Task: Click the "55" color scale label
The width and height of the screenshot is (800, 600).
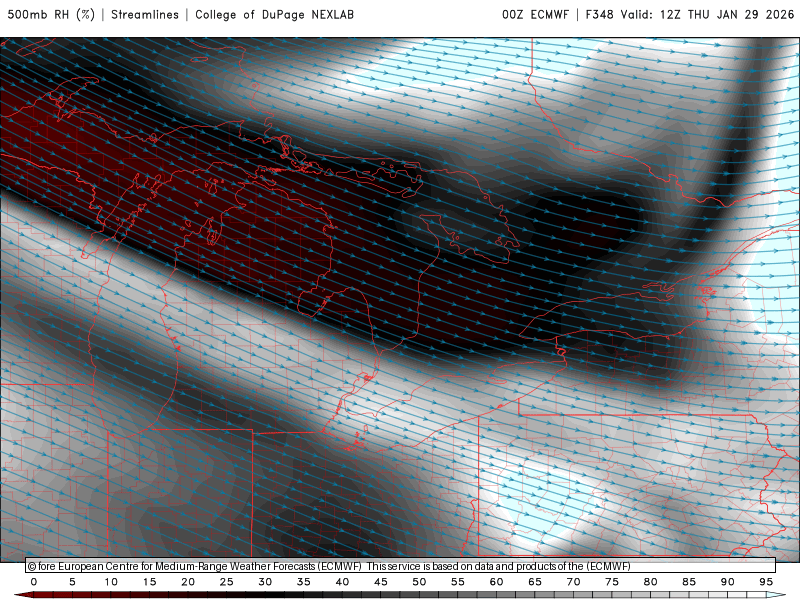Action: 458,582
